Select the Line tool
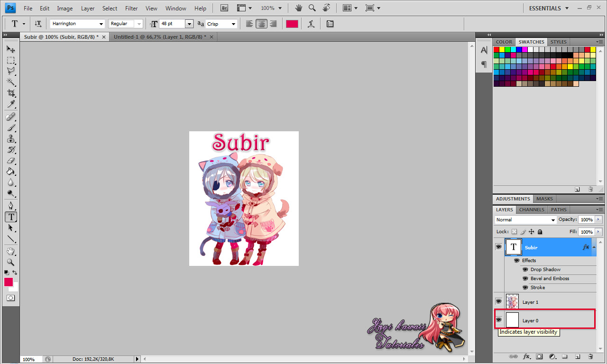This screenshot has height=364, width=607. point(10,239)
